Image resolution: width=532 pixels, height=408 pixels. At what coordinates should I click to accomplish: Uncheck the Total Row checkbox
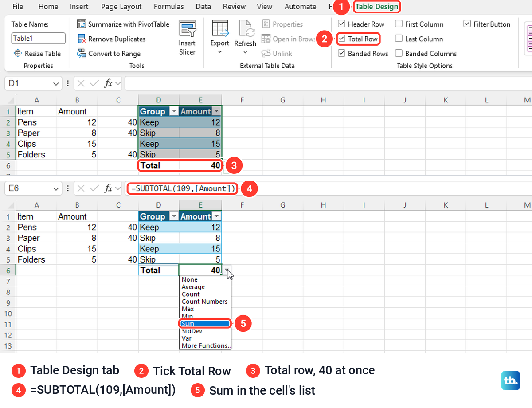click(342, 39)
